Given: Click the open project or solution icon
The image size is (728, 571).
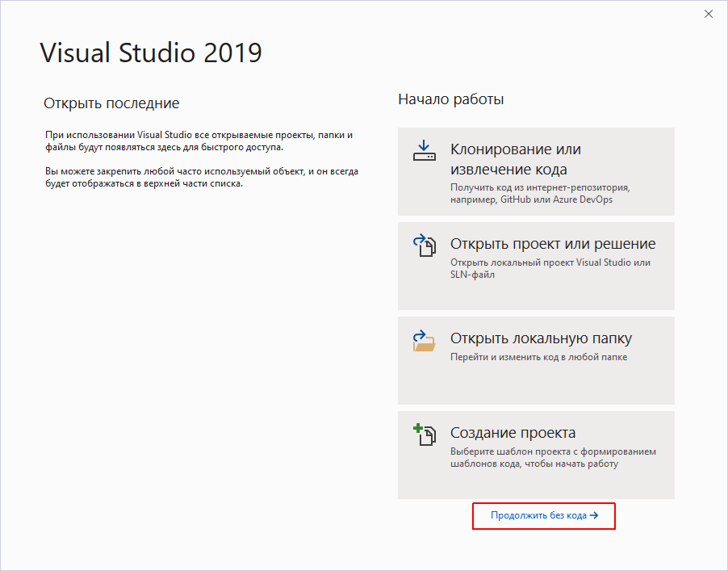Looking at the screenshot, I should pyautogui.click(x=425, y=246).
